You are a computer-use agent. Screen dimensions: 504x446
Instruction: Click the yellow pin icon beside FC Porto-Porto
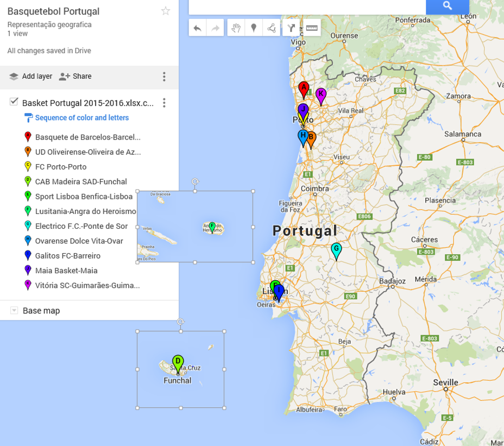pyautogui.click(x=28, y=166)
